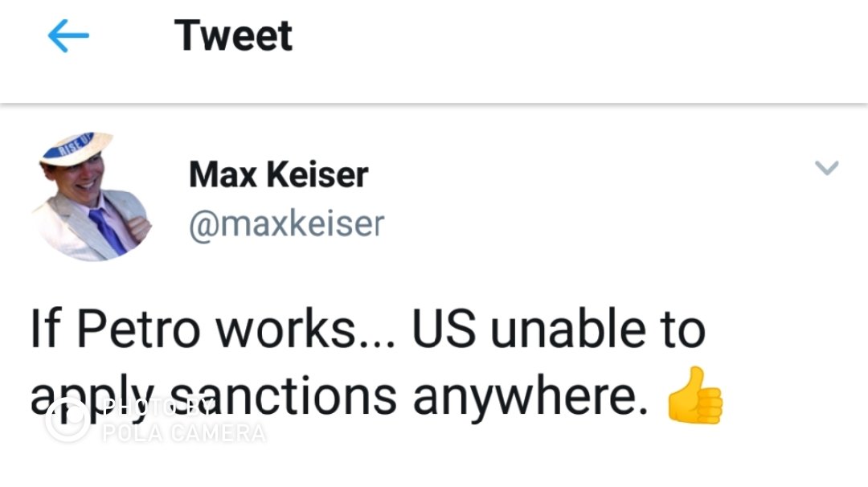The height and width of the screenshot is (487, 868).
Task: Click the word works in the tweet
Action: point(285,329)
